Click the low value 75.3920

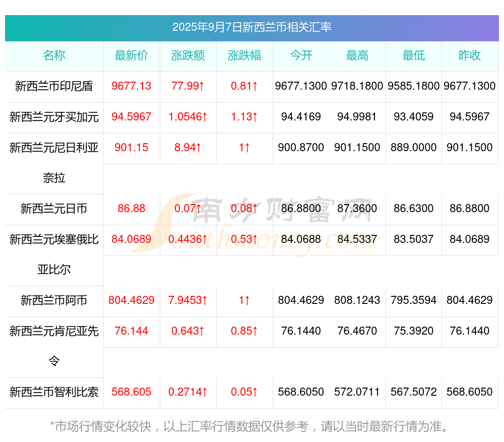(414, 331)
